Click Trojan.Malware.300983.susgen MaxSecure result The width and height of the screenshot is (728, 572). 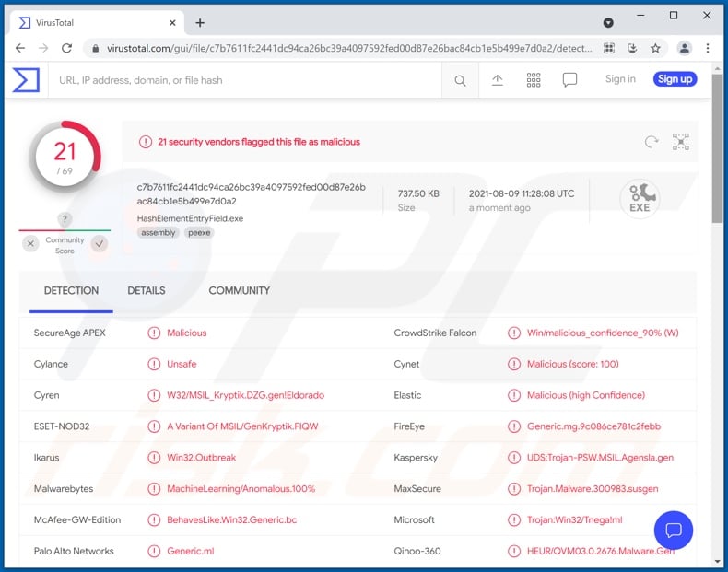coord(593,488)
